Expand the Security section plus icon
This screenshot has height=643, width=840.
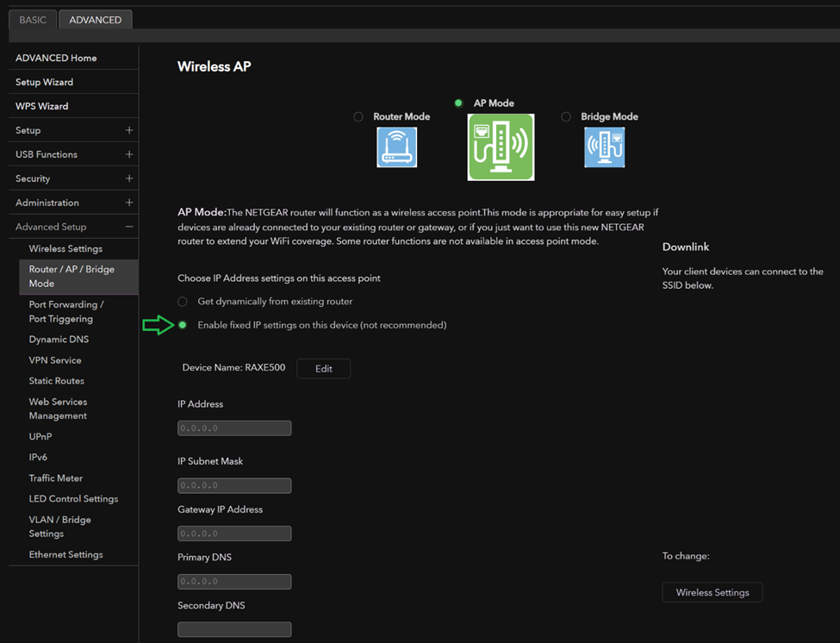point(129,178)
